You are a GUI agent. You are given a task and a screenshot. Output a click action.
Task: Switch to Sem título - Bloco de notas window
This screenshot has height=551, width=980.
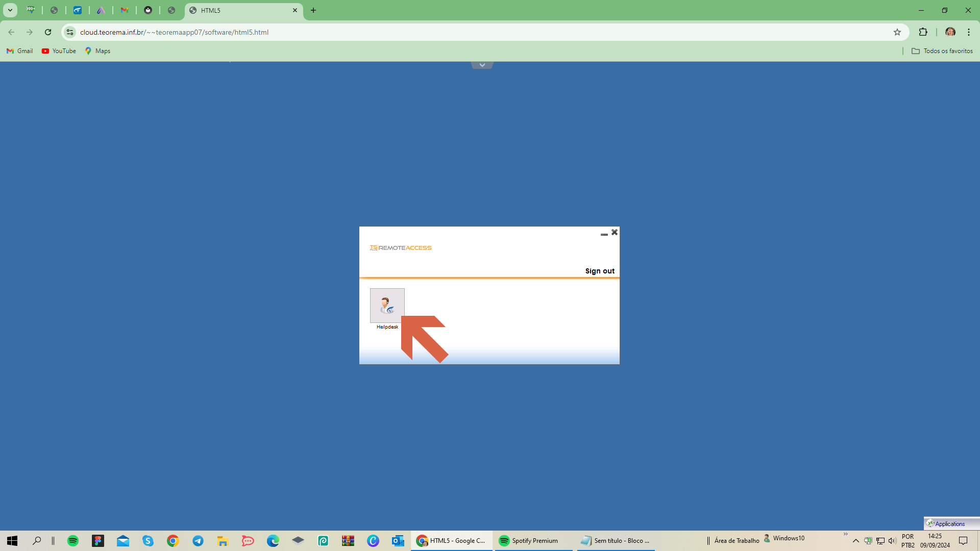click(x=616, y=541)
